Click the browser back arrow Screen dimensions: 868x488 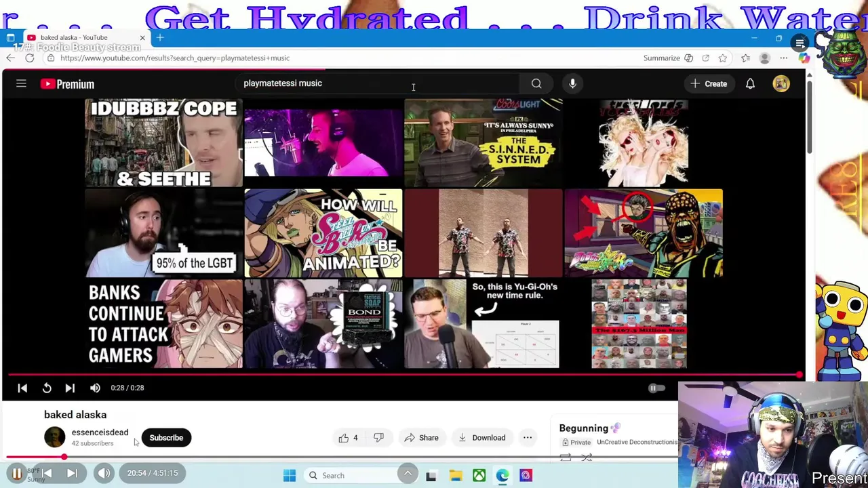(x=10, y=58)
